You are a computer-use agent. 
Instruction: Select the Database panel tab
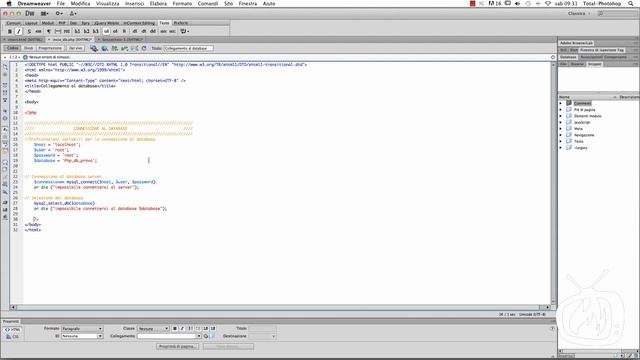[x=568, y=57]
